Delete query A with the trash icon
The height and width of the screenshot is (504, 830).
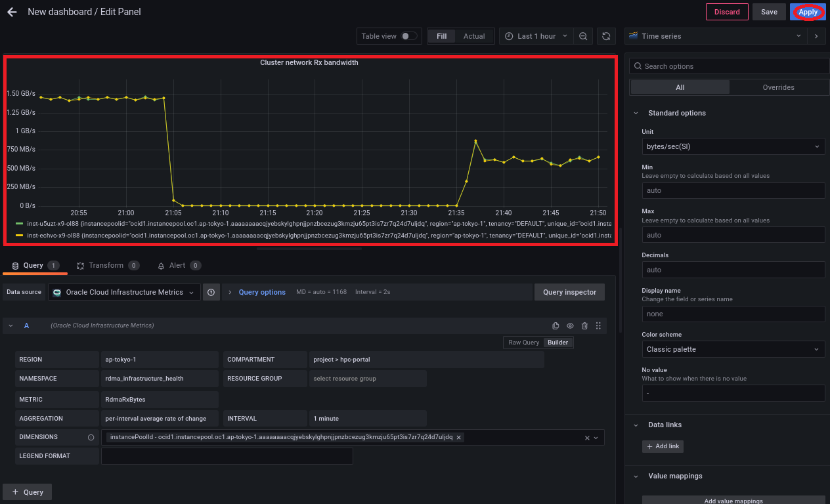pos(584,326)
